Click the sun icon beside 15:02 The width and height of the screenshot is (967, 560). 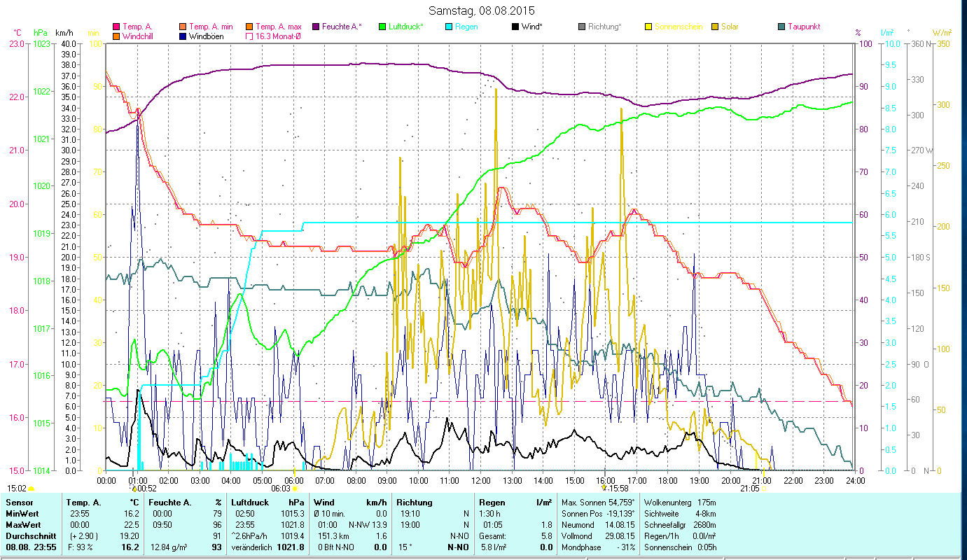click(x=31, y=489)
